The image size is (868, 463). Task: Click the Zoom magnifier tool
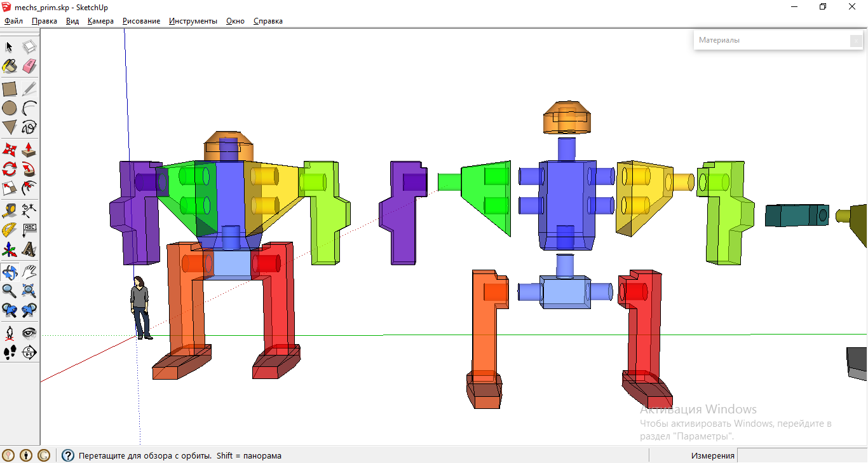click(x=10, y=291)
